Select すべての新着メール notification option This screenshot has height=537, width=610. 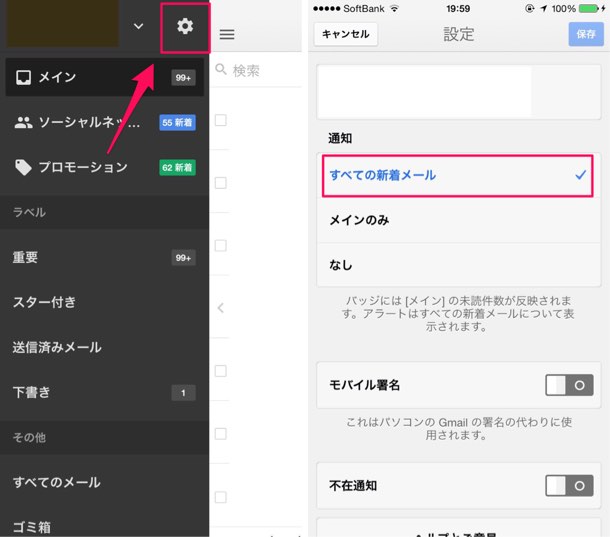click(458, 175)
